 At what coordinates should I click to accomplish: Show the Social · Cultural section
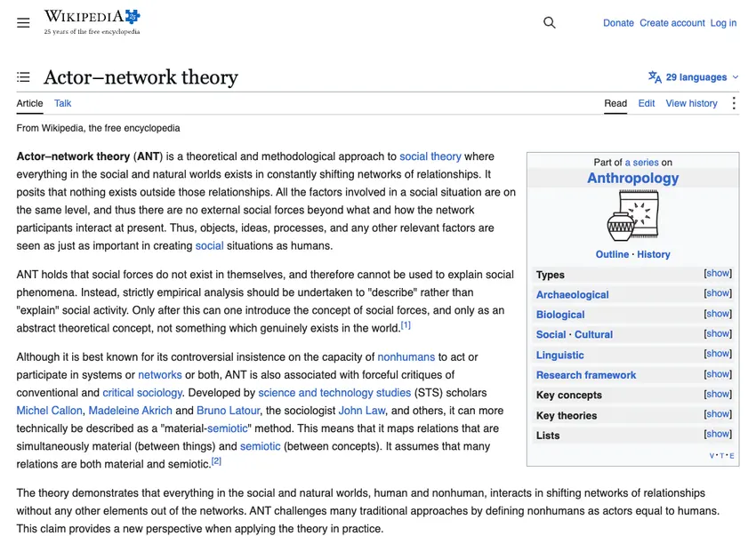[x=718, y=333]
